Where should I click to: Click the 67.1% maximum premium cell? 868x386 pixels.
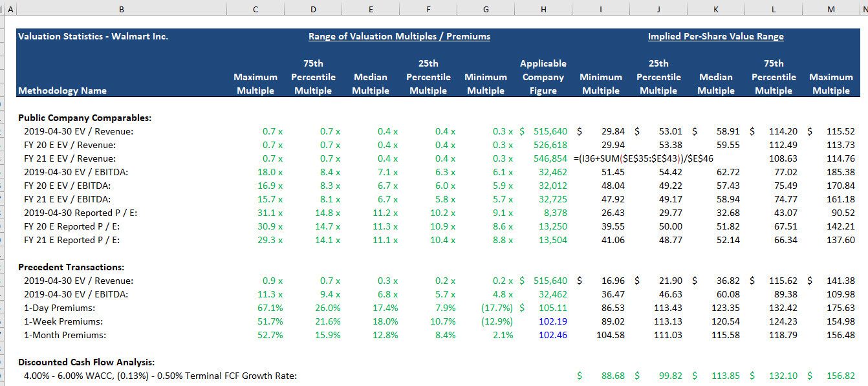[270, 308]
